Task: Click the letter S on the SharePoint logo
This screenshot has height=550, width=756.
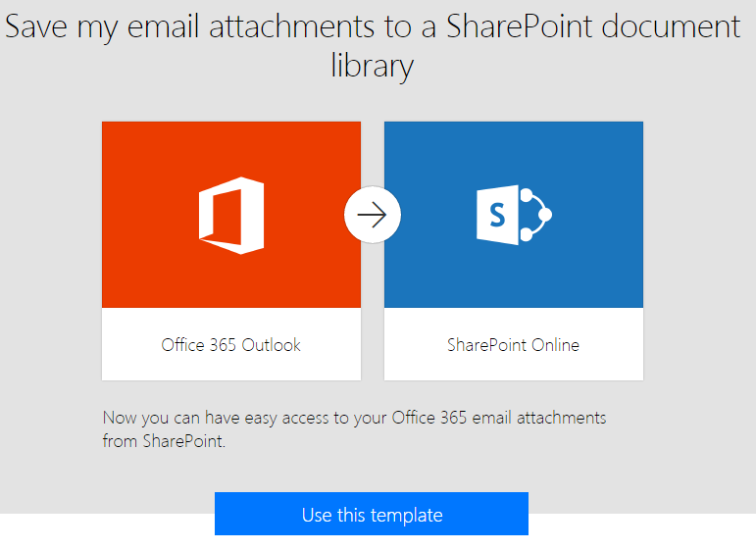Action: (x=498, y=215)
